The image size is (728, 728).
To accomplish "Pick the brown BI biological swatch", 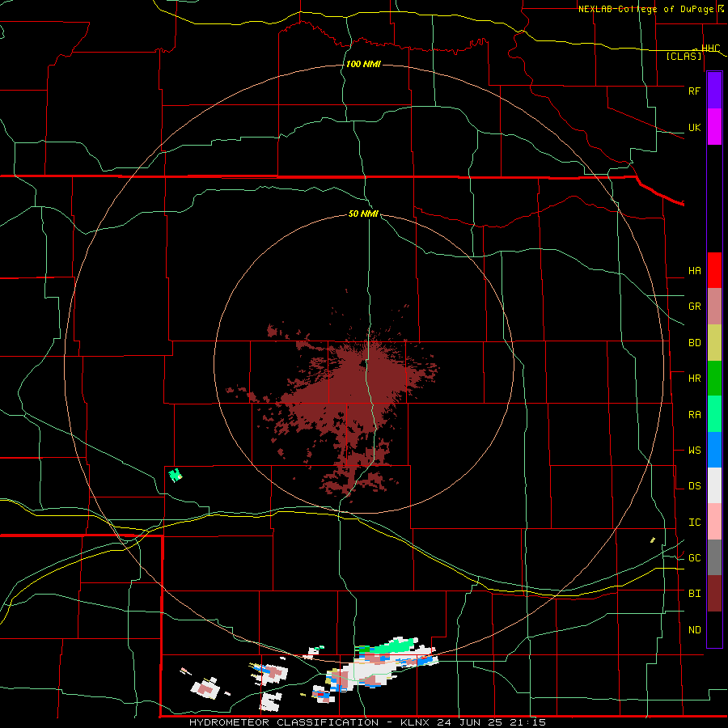I will 714,594.
